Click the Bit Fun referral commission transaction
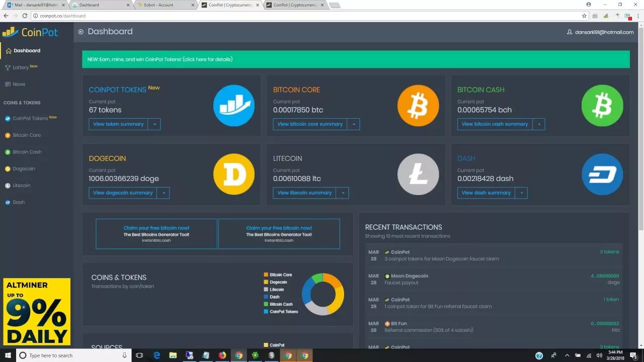Viewport: 644px width, 362px height. pos(494,327)
